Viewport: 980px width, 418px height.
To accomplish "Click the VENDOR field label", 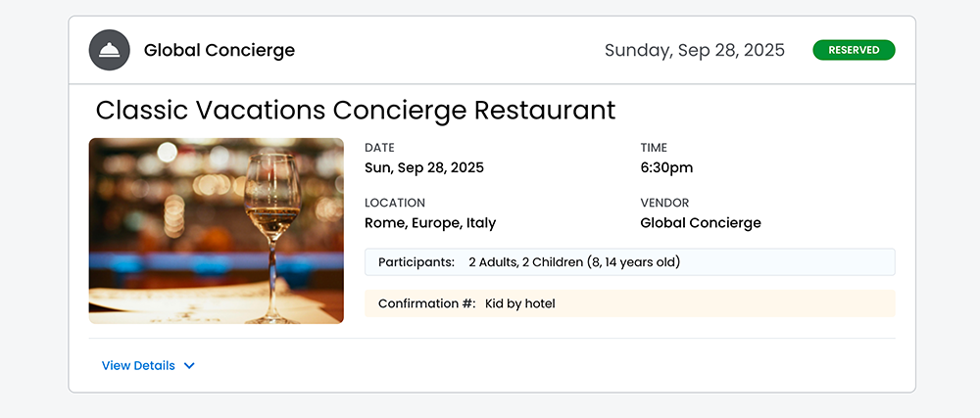I will pos(664,203).
